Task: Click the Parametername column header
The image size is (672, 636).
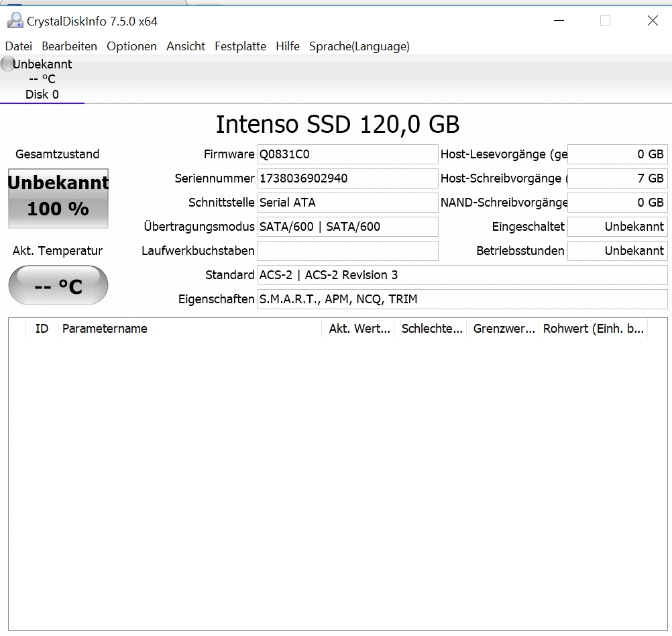Action: coord(189,329)
